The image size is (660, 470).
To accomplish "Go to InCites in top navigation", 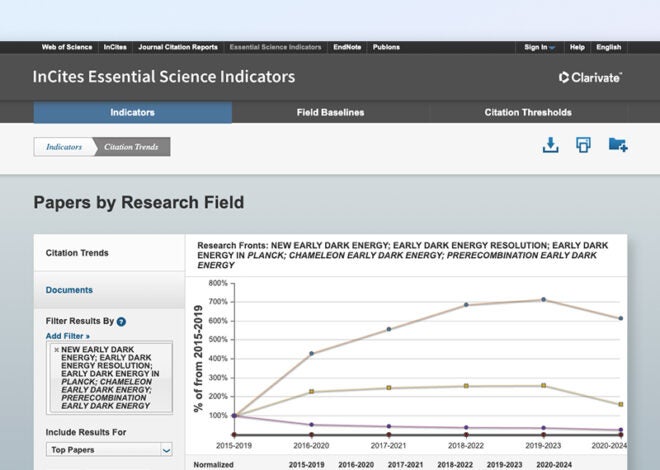I will tap(115, 47).
